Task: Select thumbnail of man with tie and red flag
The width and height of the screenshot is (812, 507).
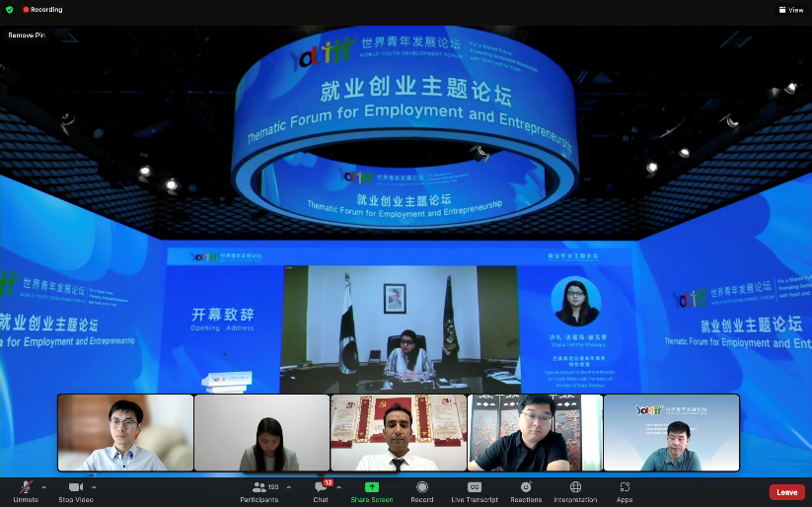Action: (x=399, y=433)
